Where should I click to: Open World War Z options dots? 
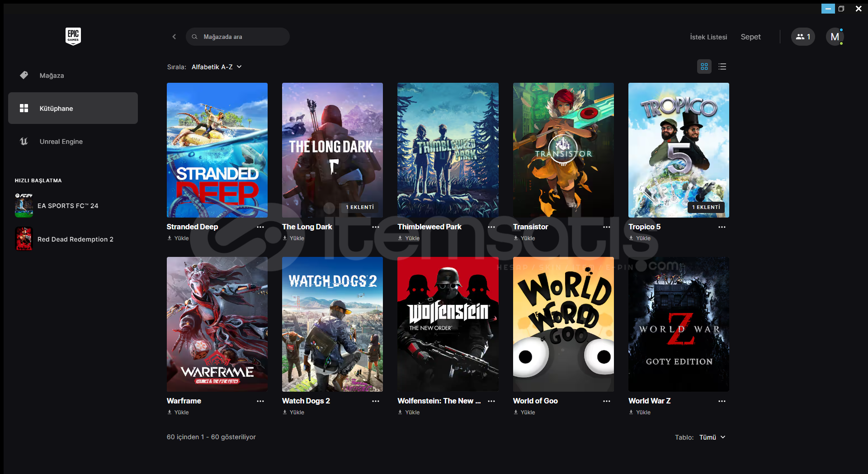722,401
